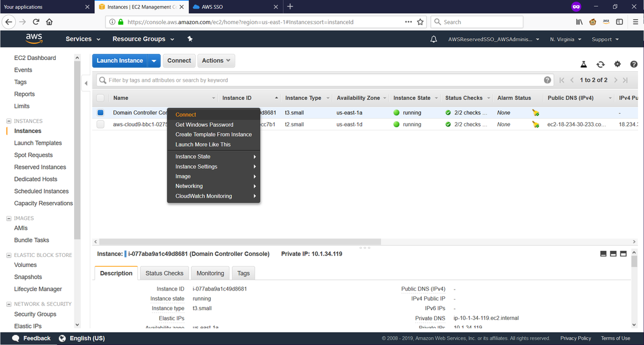Open the Resource Groups dropdown
The height and width of the screenshot is (345, 644).
click(144, 39)
